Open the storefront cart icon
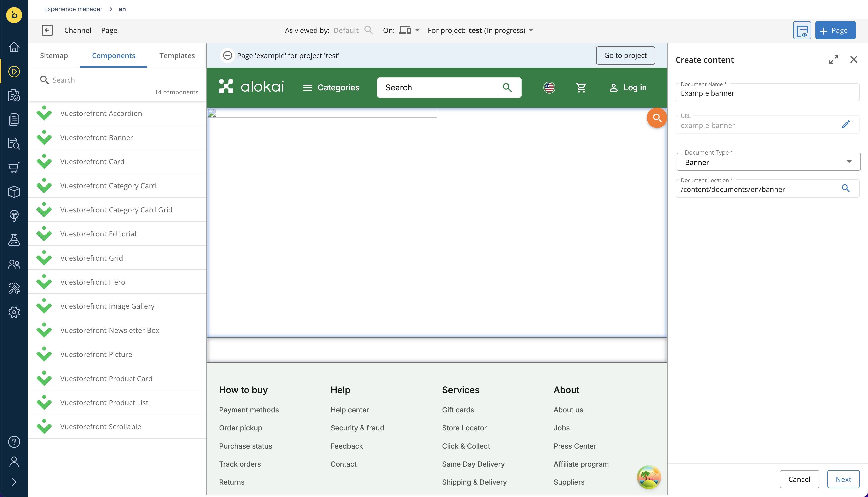 pos(581,87)
